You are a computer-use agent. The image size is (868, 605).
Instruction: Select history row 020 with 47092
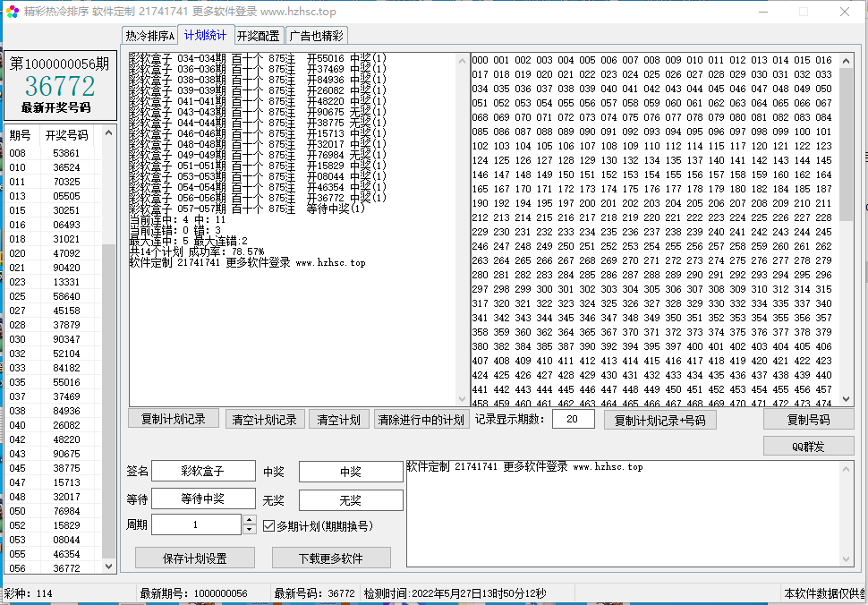(53, 253)
